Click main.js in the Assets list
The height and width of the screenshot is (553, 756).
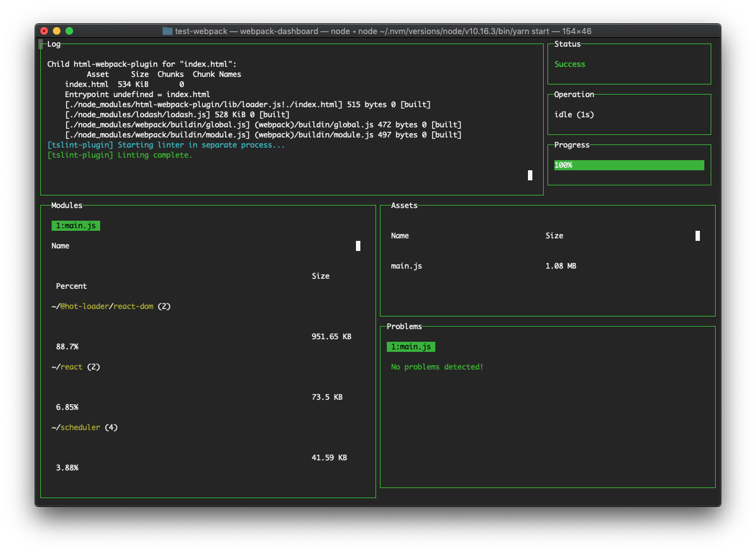coord(406,265)
